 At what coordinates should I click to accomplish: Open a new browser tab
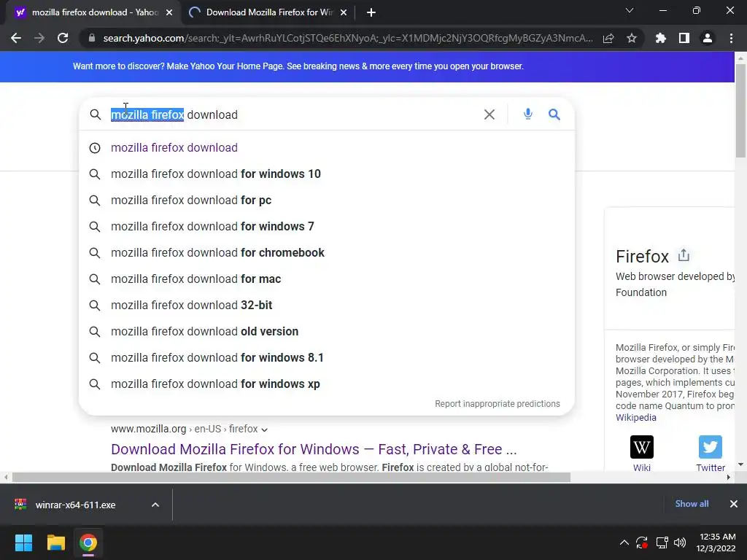pos(371,13)
